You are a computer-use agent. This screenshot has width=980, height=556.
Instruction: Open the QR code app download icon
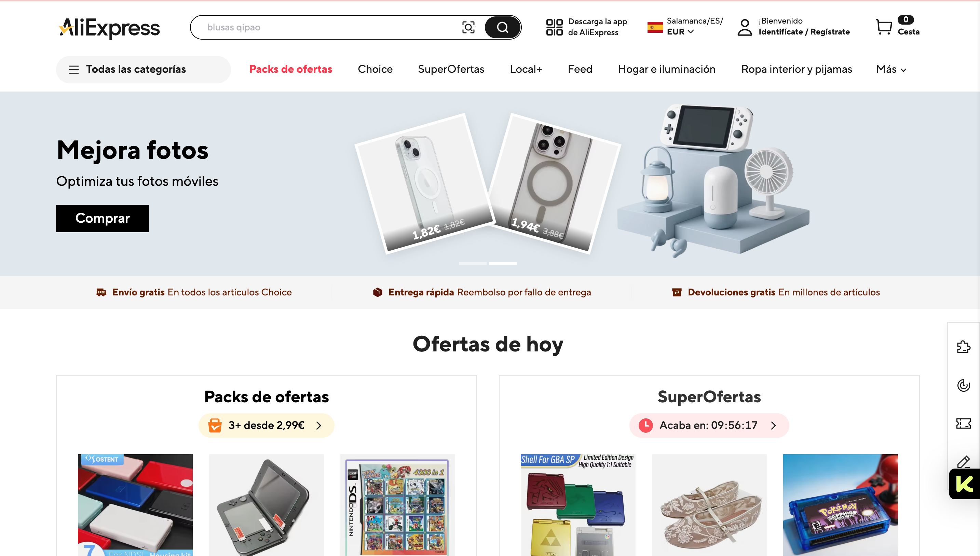(x=554, y=27)
